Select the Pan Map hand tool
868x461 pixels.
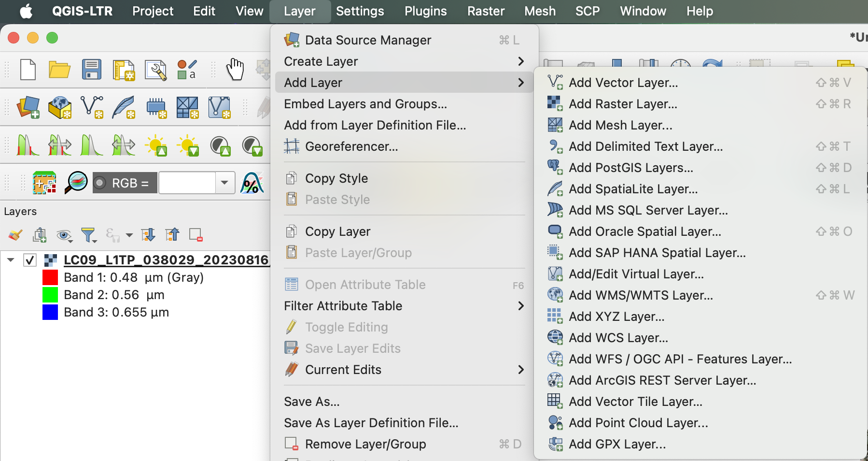(x=235, y=69)
